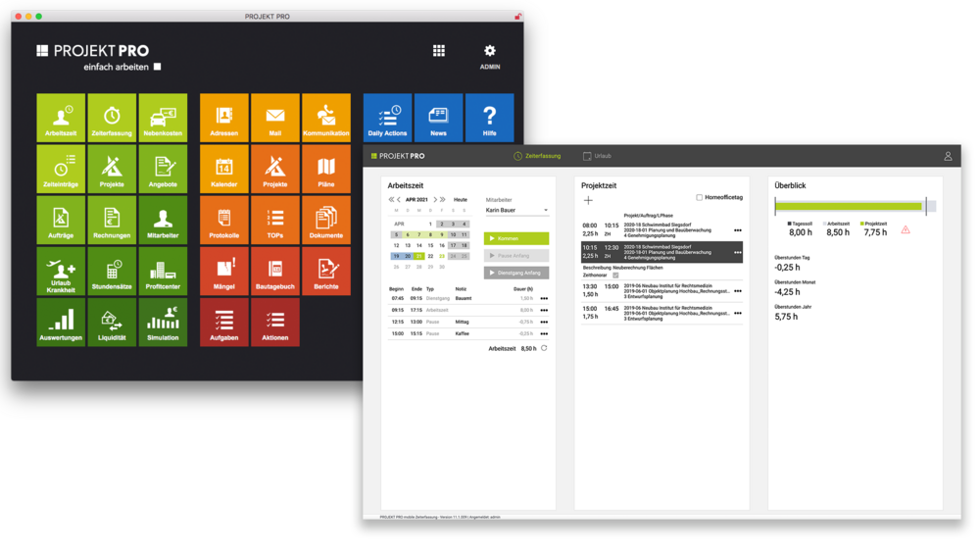Open the Arbeitszeit tile
Screen dimensions: 980x552
pos(61,118)
